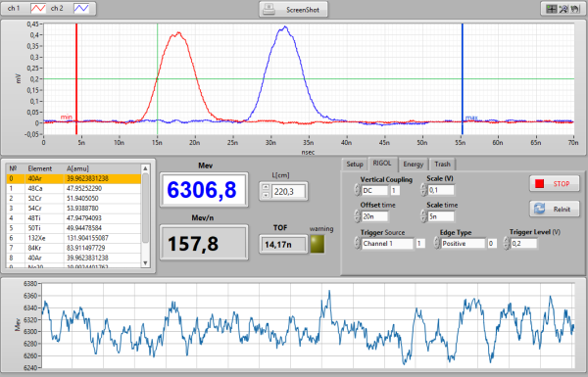
Task: Select the 48Ca row in element list
Action: coord(73,188)
